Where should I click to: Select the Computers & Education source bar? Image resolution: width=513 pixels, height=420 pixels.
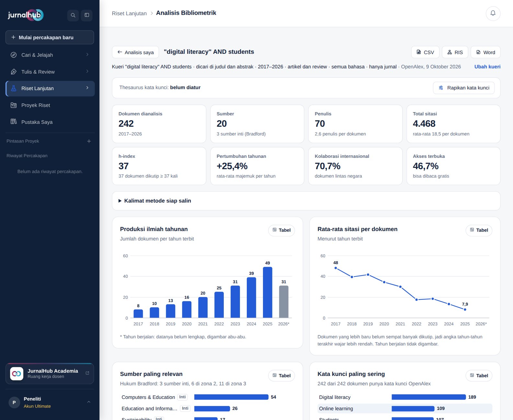tap(231, 397)
